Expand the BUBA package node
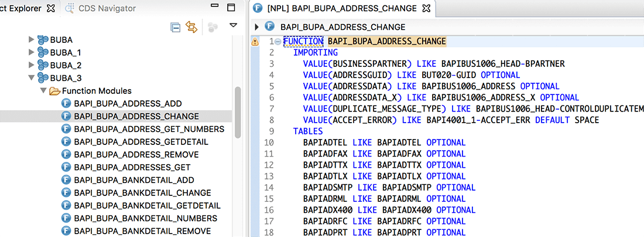 pyautogui.click(x=32, y=40)
